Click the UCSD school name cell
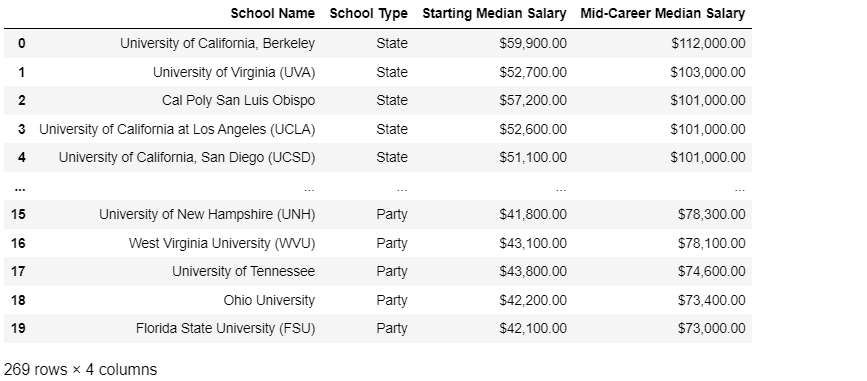The image size is (867, 381). [187, 158]
